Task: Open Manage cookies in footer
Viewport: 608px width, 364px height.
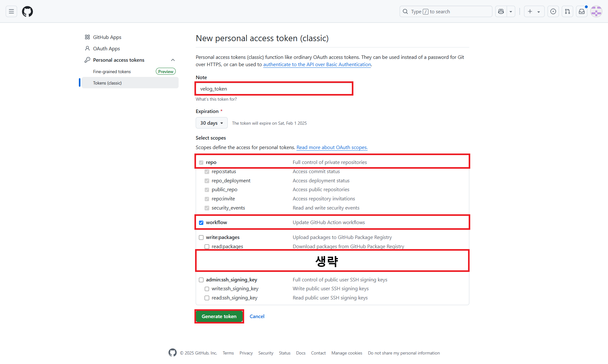Action: pyautogui.click(x=347, y=353)
